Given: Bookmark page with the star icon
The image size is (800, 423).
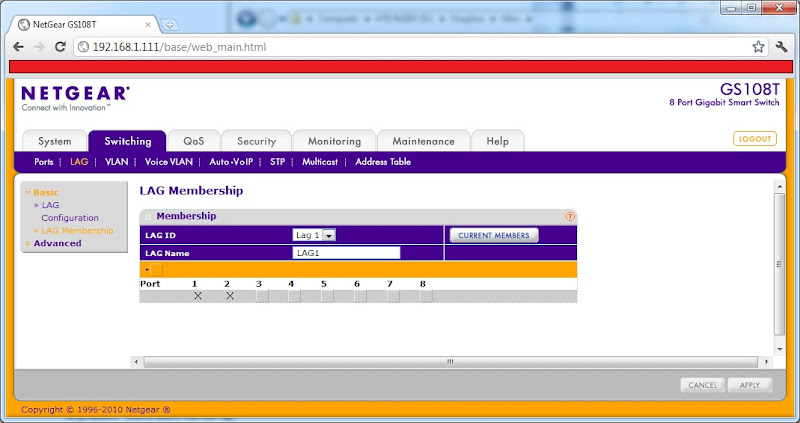Looking at the screenshot, I should [x=758, y=47].
